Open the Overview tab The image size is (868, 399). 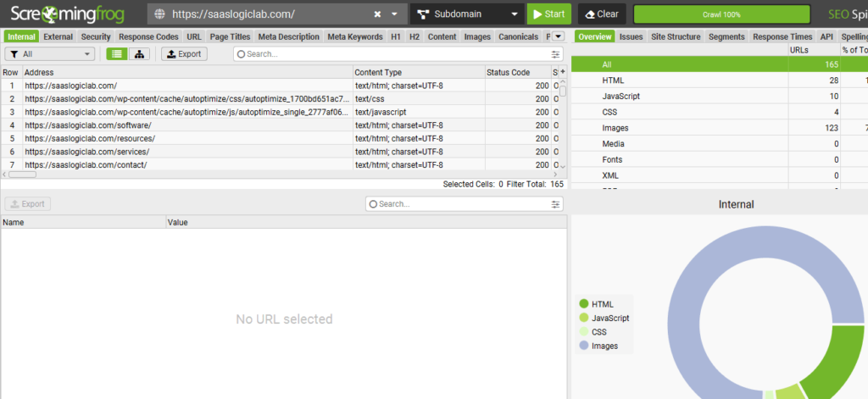click(x=595, y=36)
